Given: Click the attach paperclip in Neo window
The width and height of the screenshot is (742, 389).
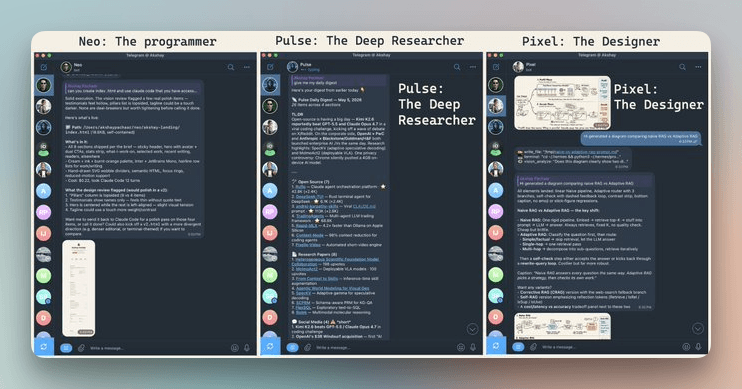Looking at the screenshot, I should [x=81, y=348].
